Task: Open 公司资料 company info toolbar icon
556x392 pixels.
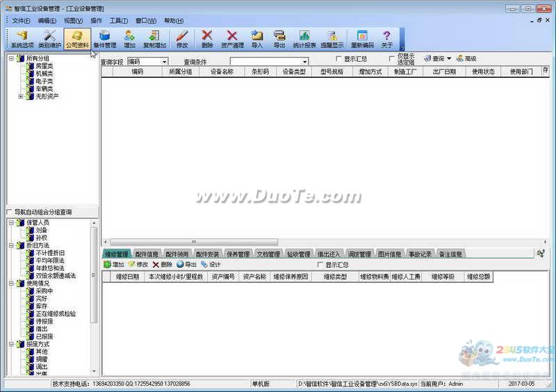Action: tap(77, 39)
